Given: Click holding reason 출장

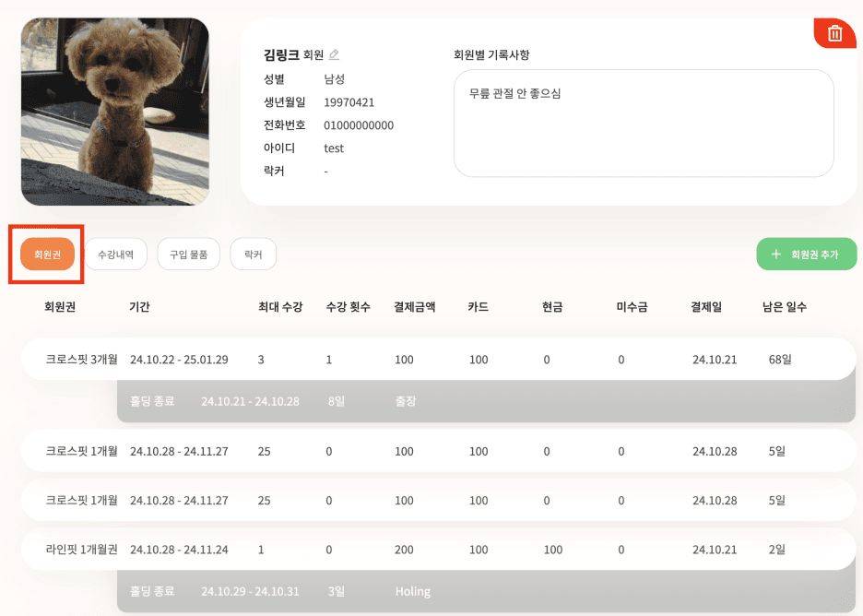Looking at the screenshot, I should click(x=406, y=401).
